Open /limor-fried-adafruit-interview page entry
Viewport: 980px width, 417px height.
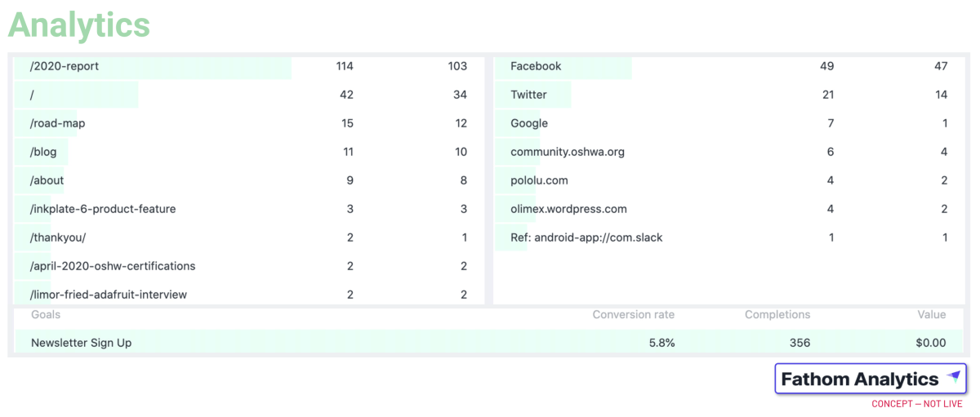249,293
